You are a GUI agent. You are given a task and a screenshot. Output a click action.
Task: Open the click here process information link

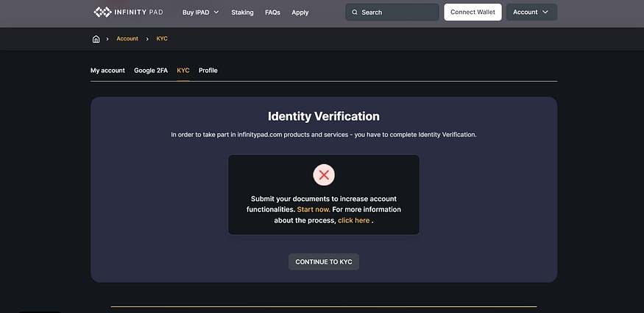353,220
